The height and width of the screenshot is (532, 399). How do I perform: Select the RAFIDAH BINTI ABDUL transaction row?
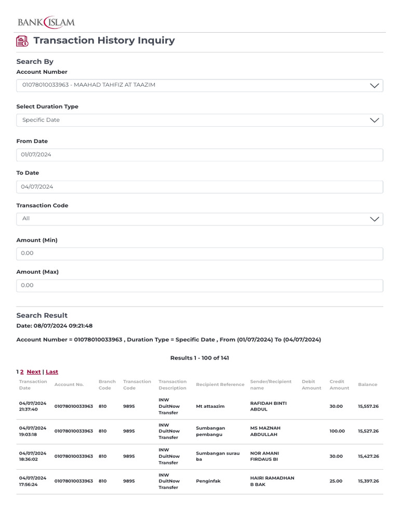(x=199, y=406)
